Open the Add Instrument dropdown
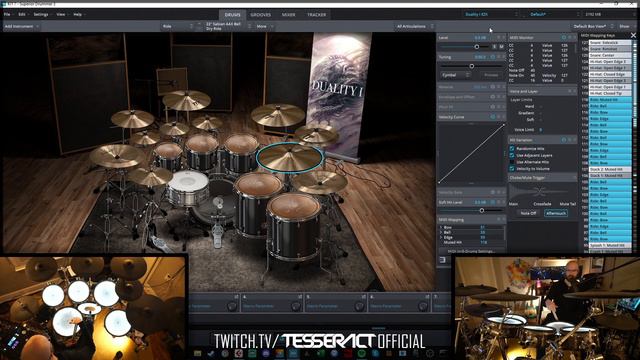Screen dimensions: 640x360 point(21,26)
